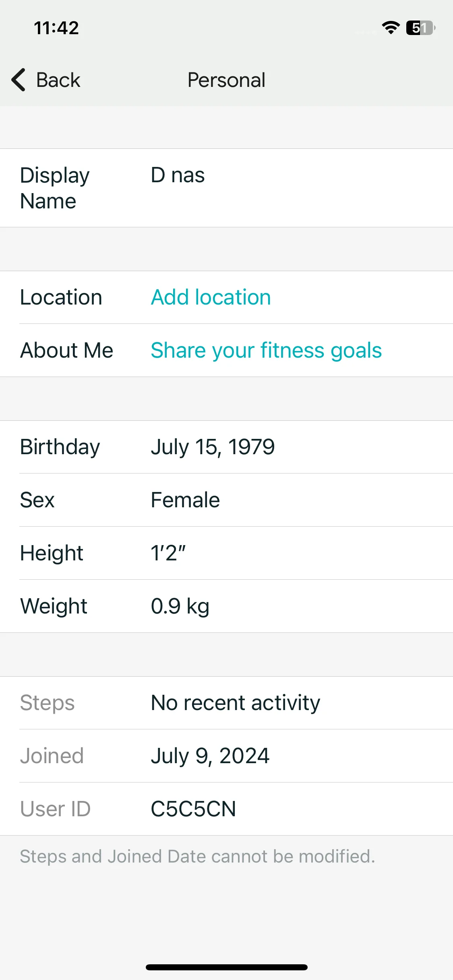Tap Add location link
This screenshot has width=453, height=980.
click(x=211, y=297)
